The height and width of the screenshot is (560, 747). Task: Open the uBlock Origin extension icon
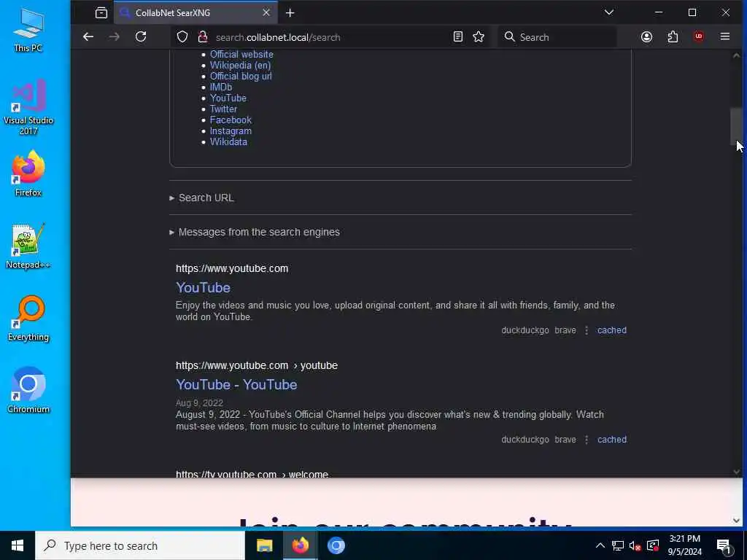tap(699, 36)
